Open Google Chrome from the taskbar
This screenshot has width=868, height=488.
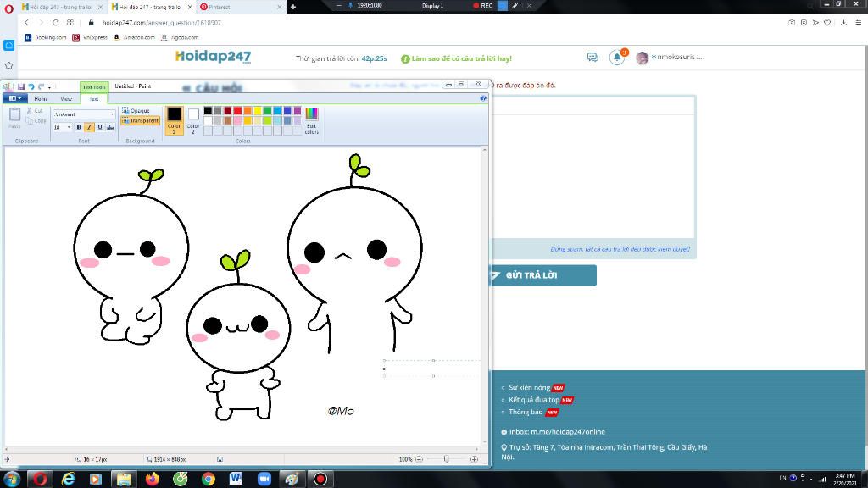coord(209,479)
